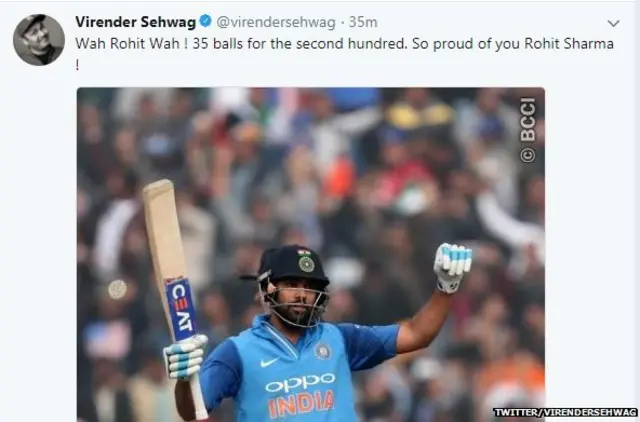Viewport: 640px width, 422px height.
Task: Click the top of the raised bat blade
Action: point(158,189)
